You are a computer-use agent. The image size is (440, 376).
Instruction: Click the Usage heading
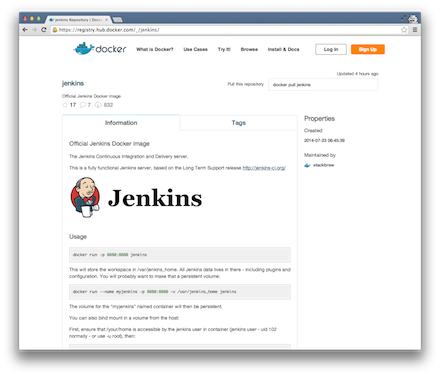78,237
